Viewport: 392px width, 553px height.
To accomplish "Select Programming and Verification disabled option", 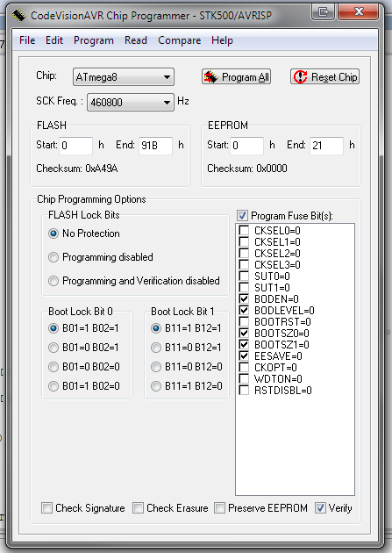I will pos(53,281).
